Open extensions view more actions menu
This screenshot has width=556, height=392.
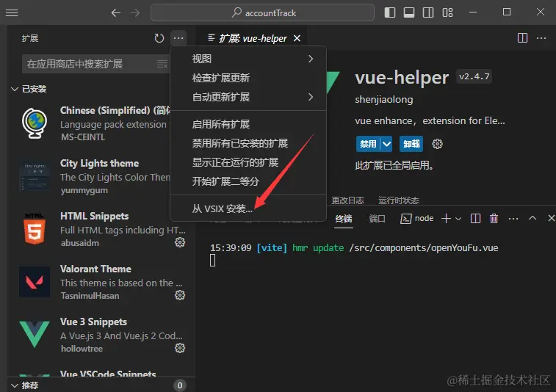click(x=178, y=38)
